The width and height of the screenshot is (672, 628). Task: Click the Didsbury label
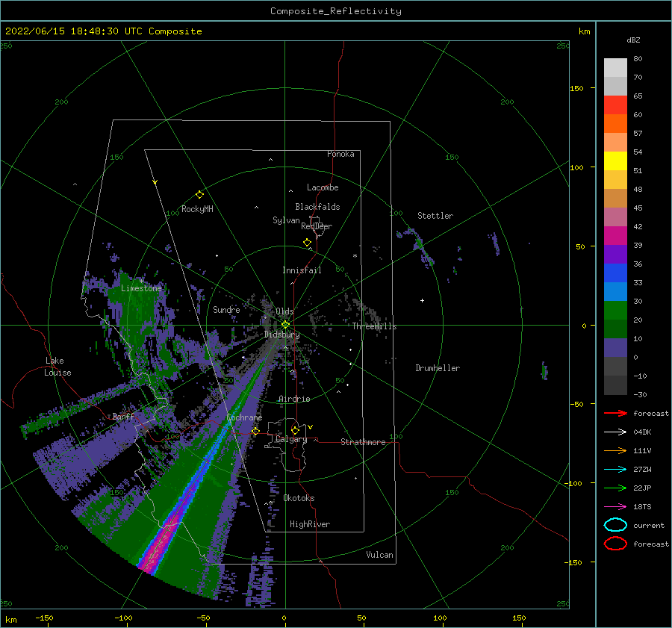(x=281, y=335)
